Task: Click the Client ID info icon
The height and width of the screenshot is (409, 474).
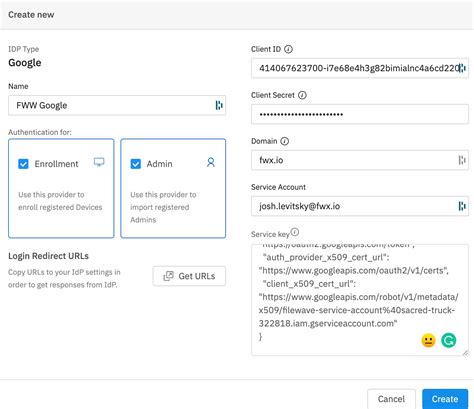Action: tap(288, 49)
